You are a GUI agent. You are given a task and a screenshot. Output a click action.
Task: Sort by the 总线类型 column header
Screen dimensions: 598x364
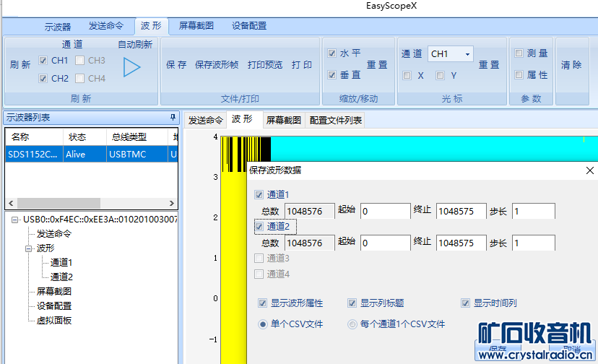[x=137, y=137]
